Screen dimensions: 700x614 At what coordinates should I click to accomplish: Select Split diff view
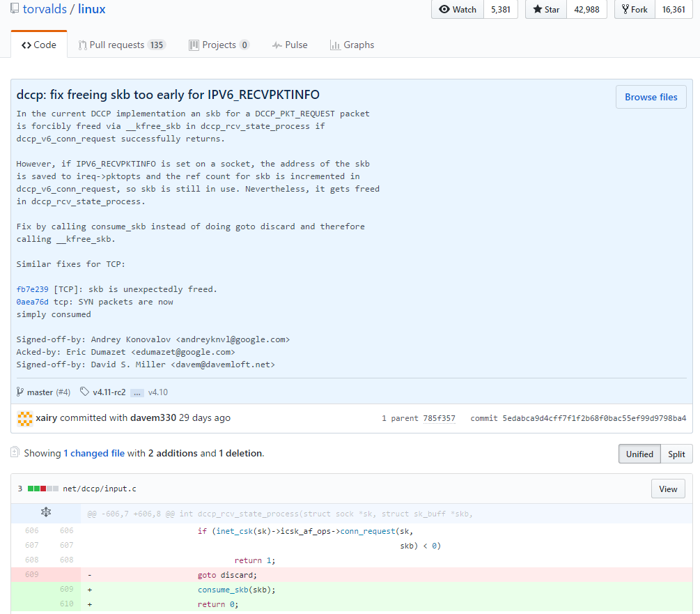click(676, 454)
